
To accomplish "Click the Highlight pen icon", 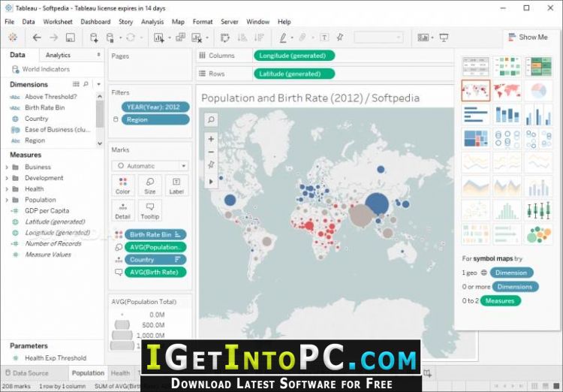I will [x=283, y=38].
